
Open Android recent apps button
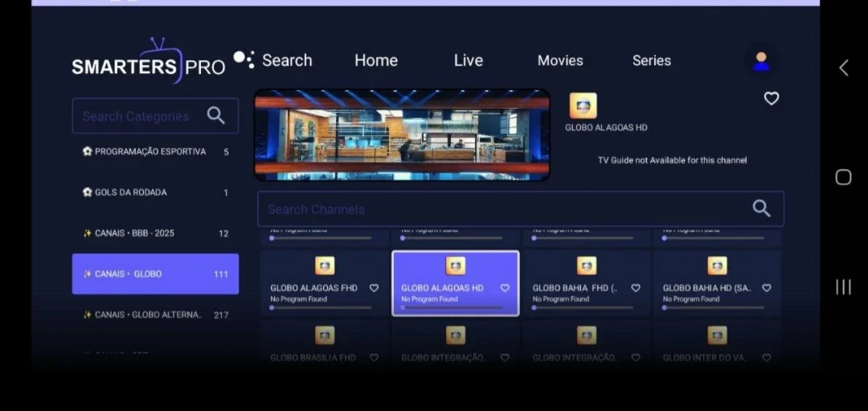coord(843,286)
